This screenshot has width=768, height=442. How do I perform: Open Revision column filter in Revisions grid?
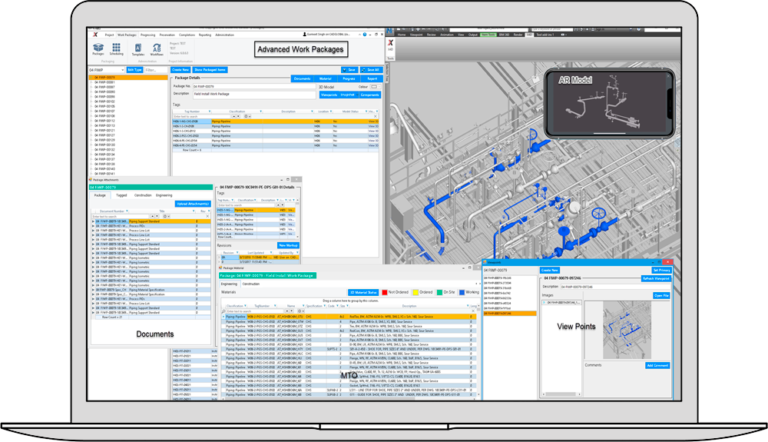[x=238, y=253]
